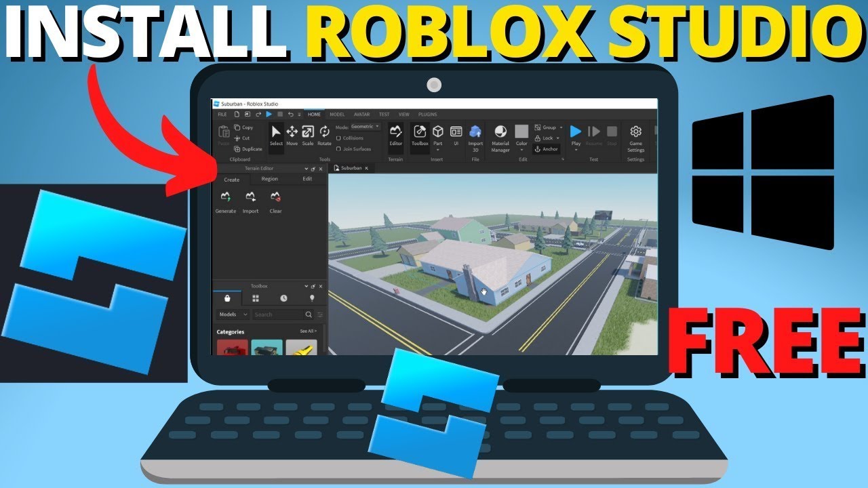Click the Toolbox search field
The image size is (868, 488).
pos(278,314)
